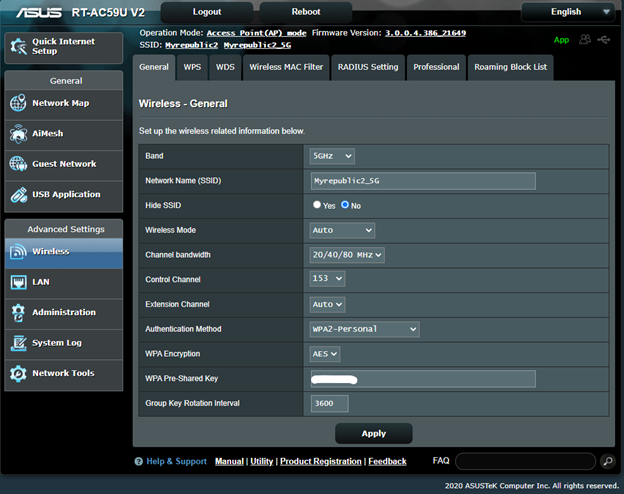Screen dimensions: 624x494
Task: Click the Reboot button
Action: click(x=306, y=12)
